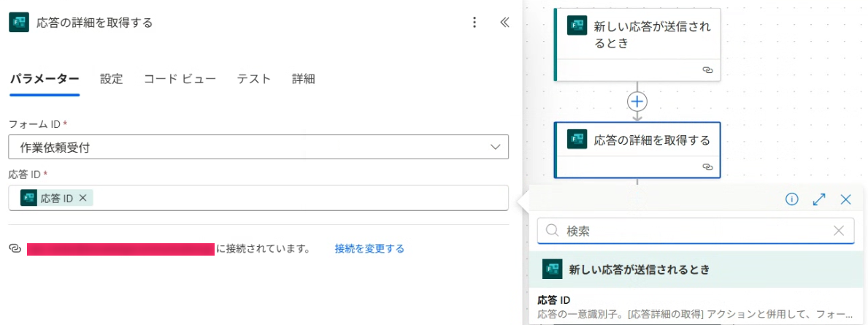Image resolution: width=868 pixels, height=325 pixels.
Task: Open the 詳細 tab
Action: coord(304,79)
